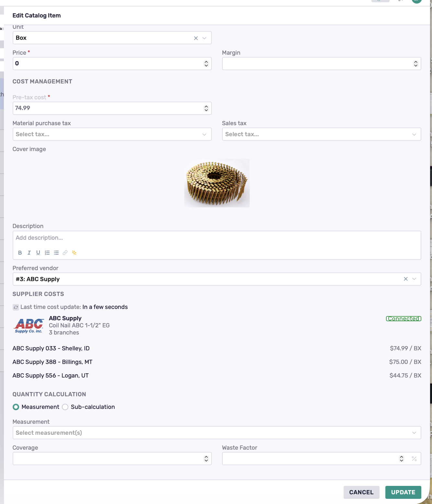
Task: Click the ABC Supply Co. logo
Action: point(29,325)
